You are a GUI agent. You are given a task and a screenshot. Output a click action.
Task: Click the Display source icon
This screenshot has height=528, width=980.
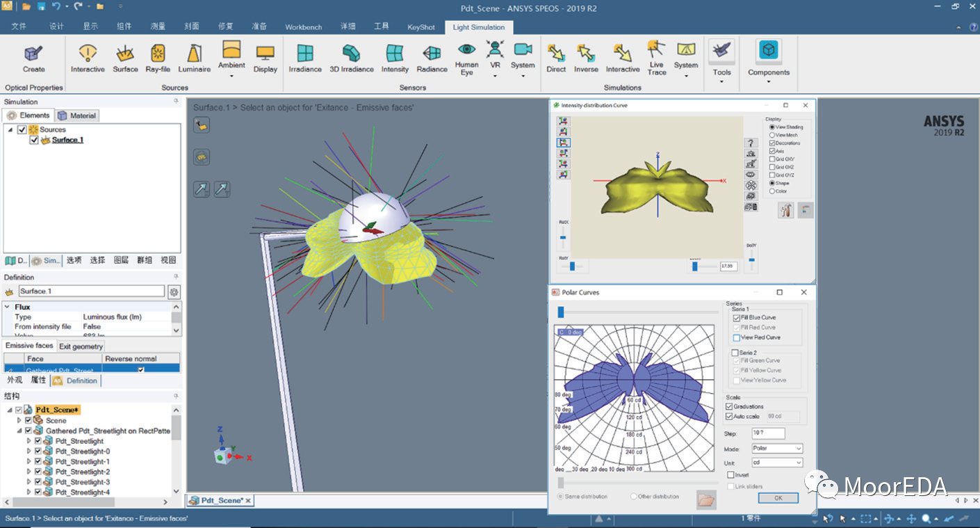265,54
